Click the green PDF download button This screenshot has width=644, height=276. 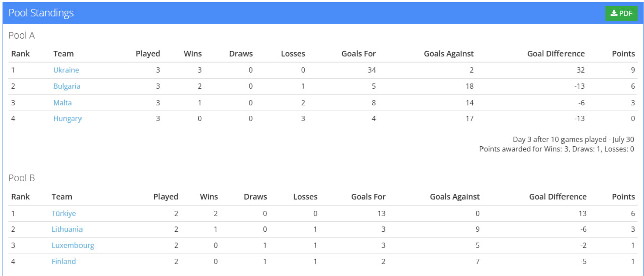point(621,14)
